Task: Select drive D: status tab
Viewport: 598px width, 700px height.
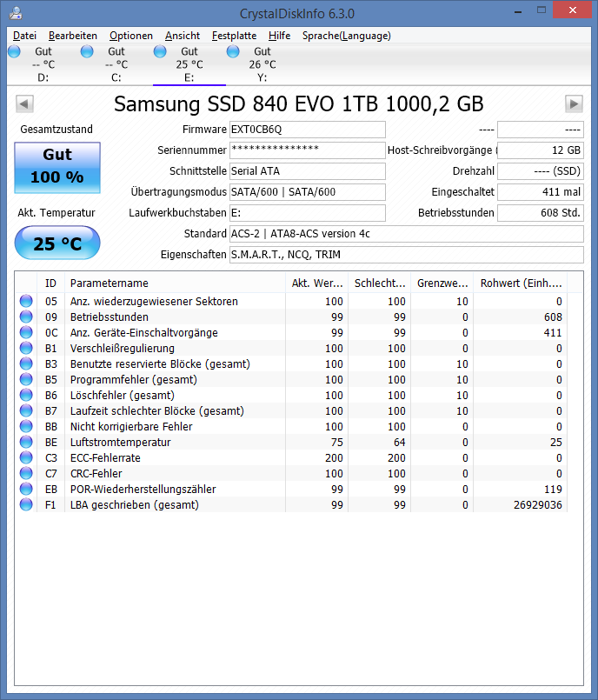Action: 43,64
